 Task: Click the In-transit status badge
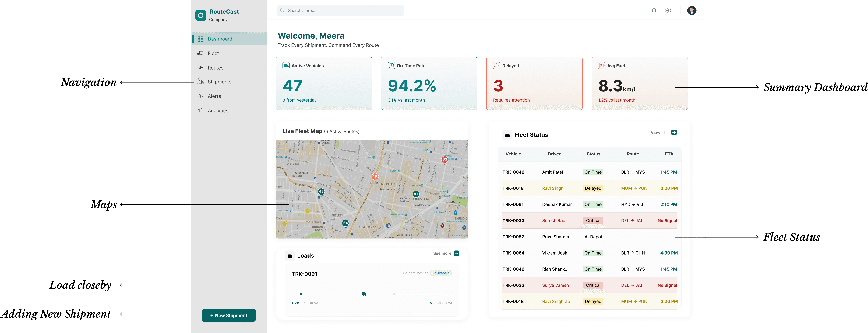(441, 273)
